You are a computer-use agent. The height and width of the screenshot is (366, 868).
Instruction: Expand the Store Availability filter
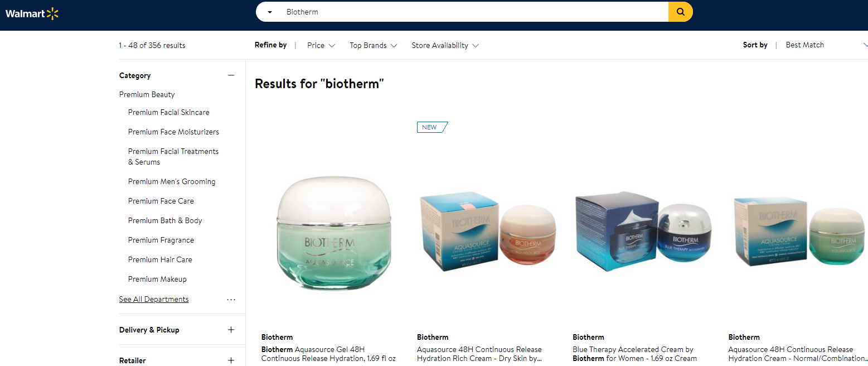[x=445, y=46]
